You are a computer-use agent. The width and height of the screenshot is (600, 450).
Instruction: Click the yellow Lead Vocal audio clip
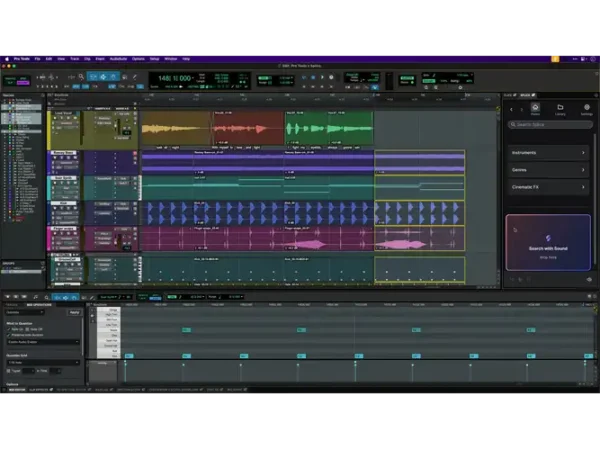176,128
